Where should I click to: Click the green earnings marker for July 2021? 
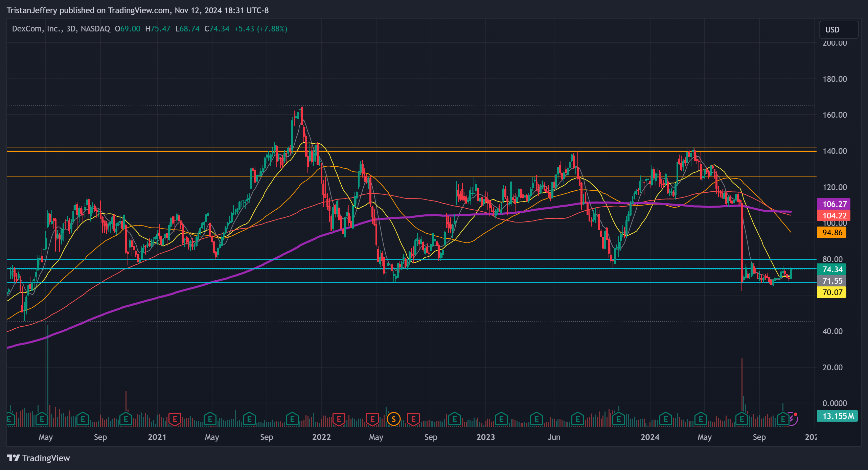pyautogui.click(x=249, y=419)
